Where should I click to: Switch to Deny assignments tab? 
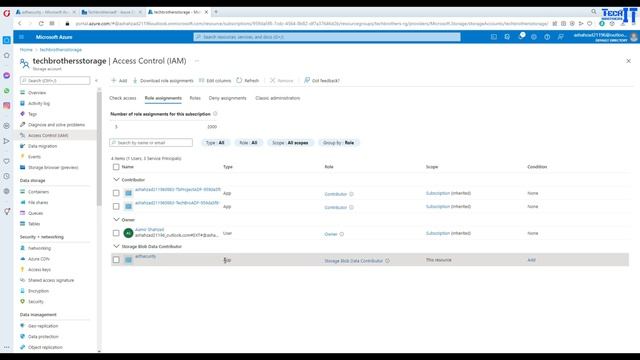pyautogui.click(x=227, y=98)
